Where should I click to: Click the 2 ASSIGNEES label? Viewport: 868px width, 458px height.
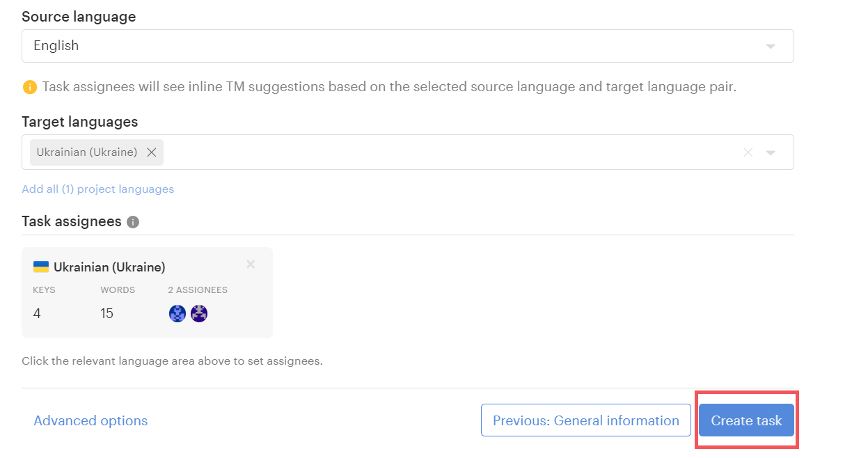198,290
